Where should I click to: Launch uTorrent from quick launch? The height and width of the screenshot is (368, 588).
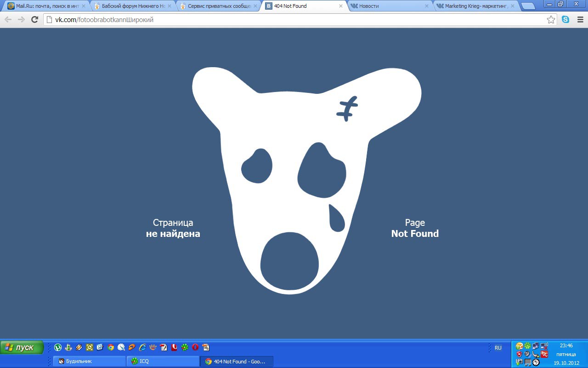[58, 347]
